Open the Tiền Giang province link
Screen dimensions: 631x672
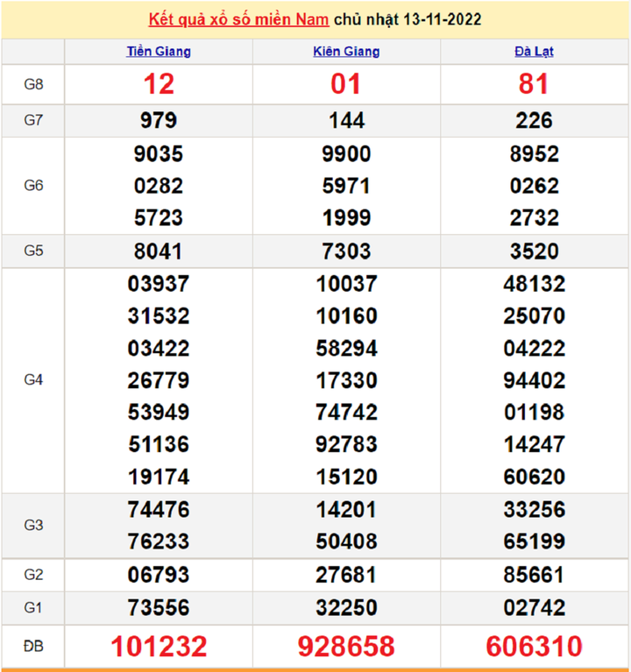coord(159,52)
